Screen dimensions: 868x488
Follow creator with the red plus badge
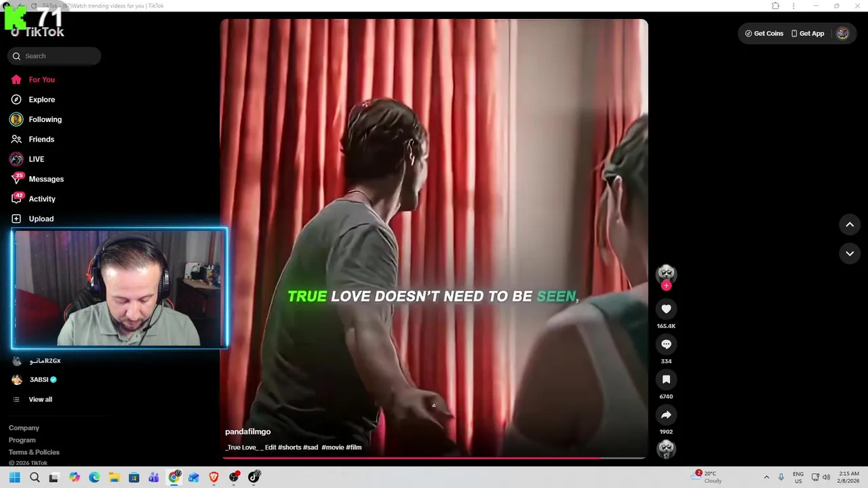666,286
